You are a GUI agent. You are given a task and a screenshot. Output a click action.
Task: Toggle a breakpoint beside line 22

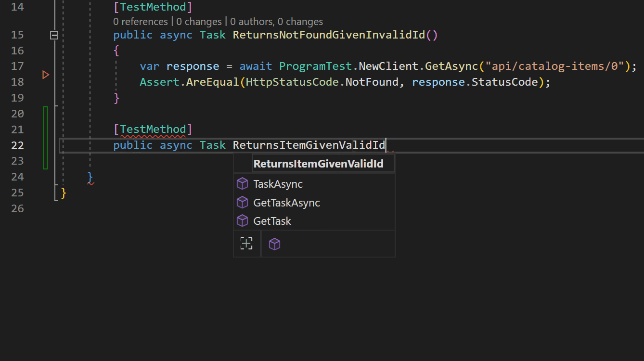[46, 145]
